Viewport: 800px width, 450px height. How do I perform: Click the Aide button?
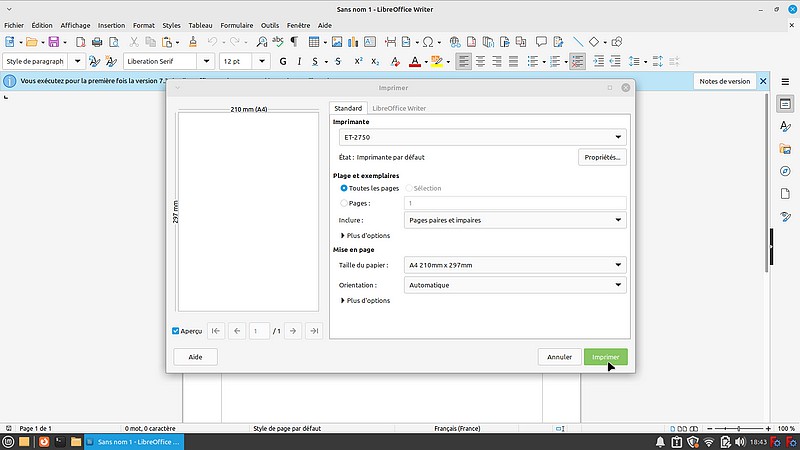tap(195, 357)
